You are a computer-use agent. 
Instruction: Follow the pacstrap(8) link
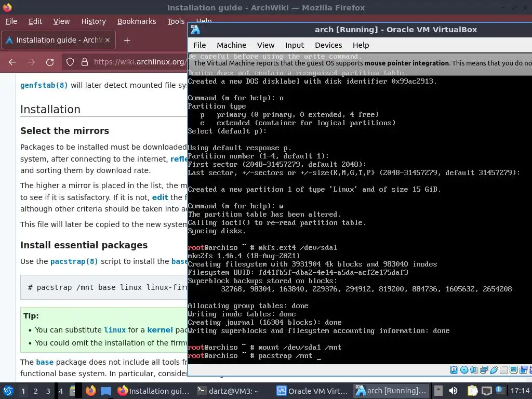click(x=74, y=261)
